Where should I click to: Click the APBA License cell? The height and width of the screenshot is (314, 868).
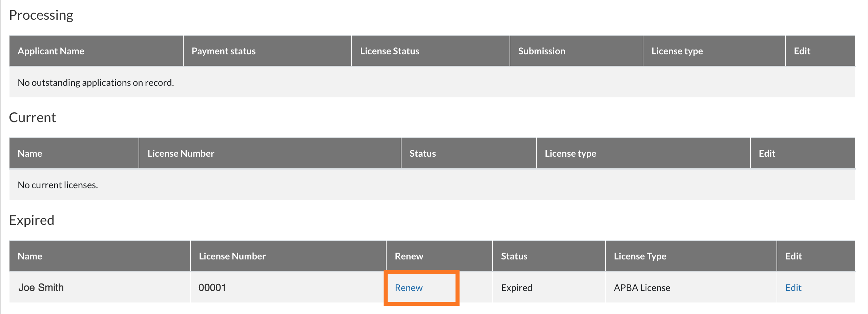(642, 288)
